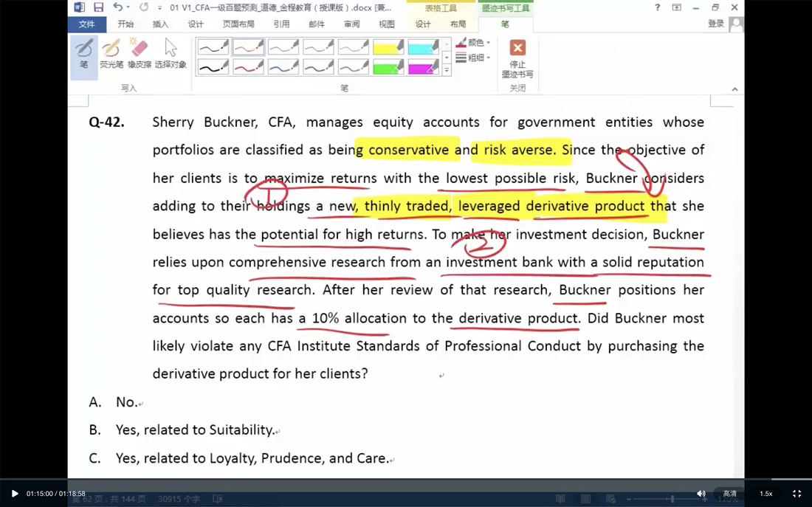This screenshot has width=812, height=507.
Task: Open the video quality selector (高清)
Action: pos(729,494)
